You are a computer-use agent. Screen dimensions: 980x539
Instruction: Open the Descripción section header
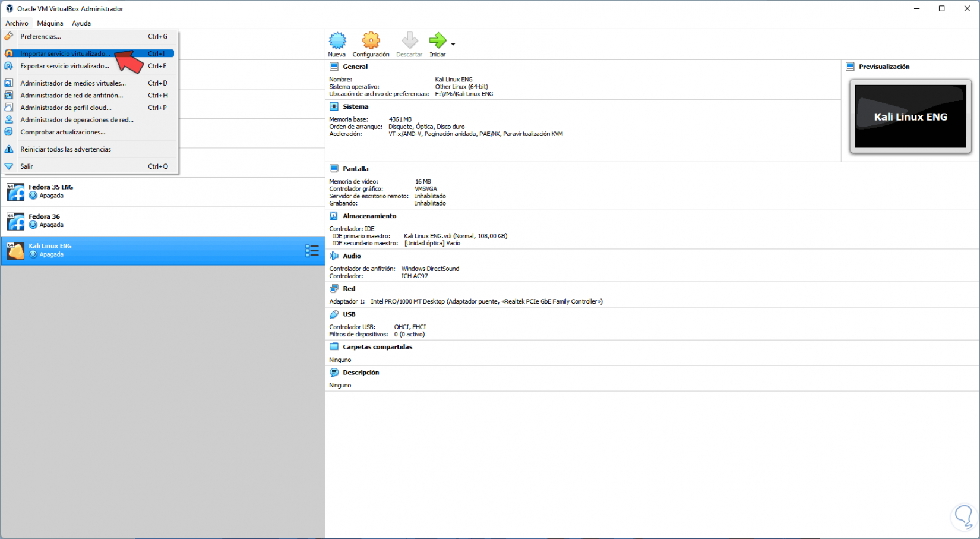point(361,373)
